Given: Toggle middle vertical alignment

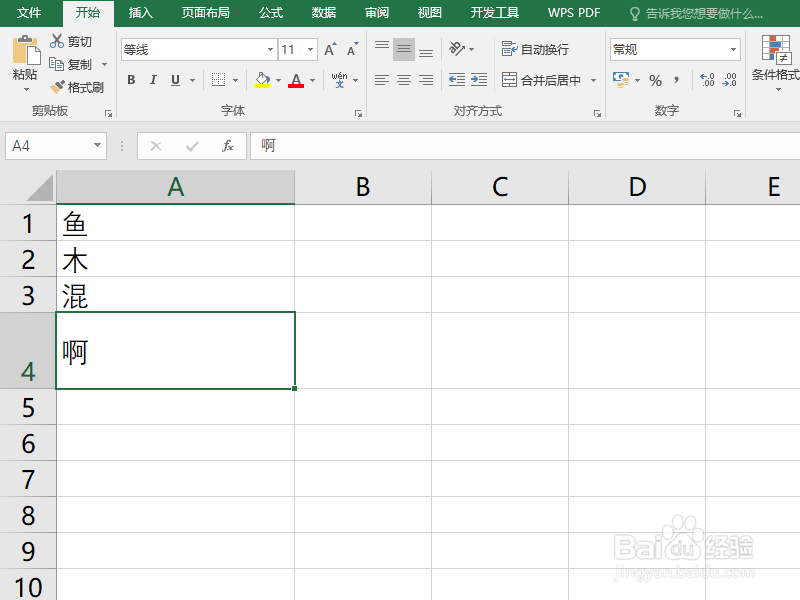Looking at the screenshot, I should click(404, 49).
